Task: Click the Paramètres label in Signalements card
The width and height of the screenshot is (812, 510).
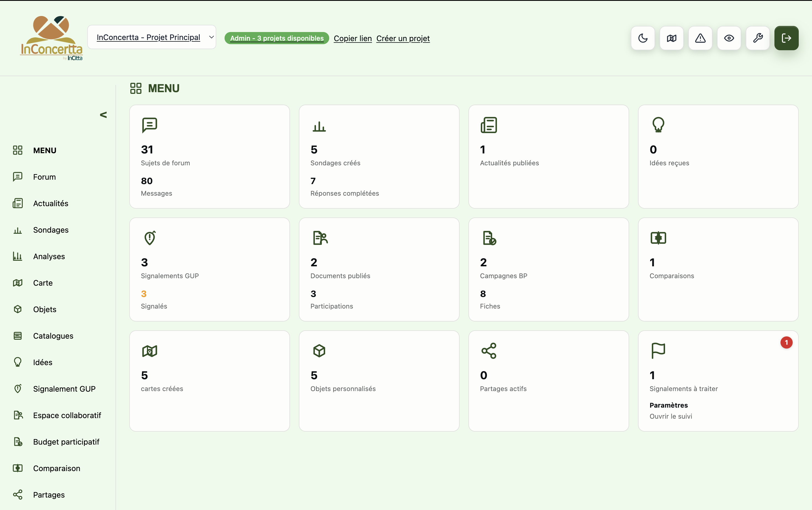Action: (x=669, y=405)
